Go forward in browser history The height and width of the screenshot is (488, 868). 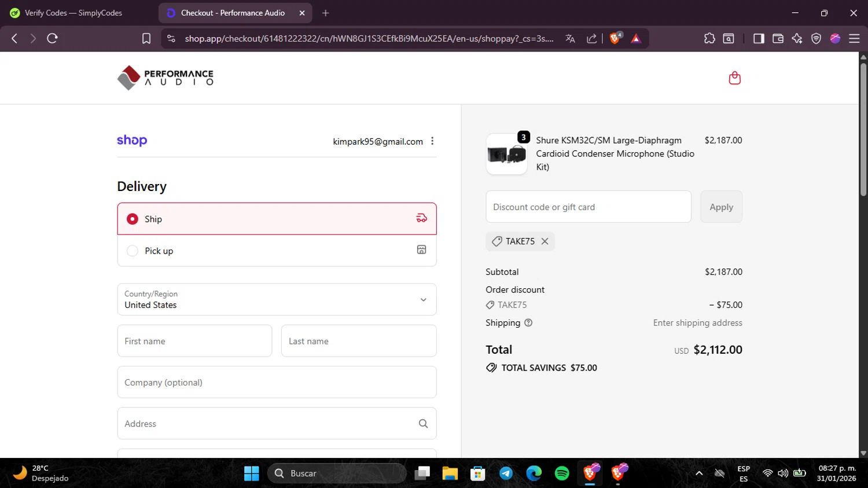coord(33,38)
